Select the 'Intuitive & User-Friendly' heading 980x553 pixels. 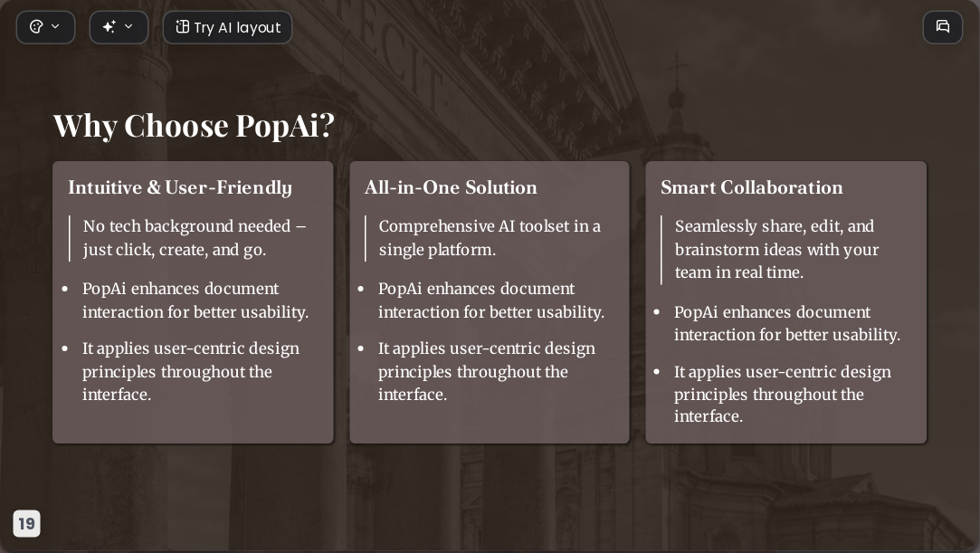[180, 187]
